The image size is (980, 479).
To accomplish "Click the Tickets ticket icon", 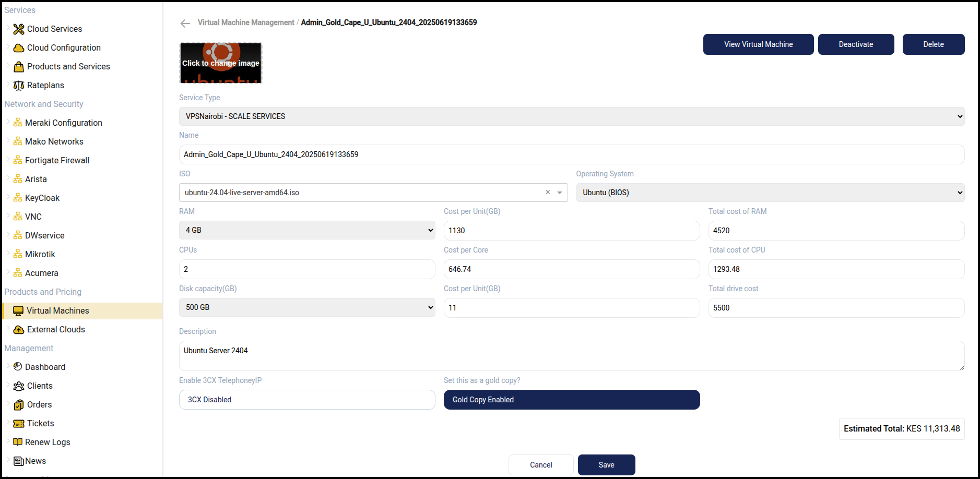I will pyautogui.click(x=19, y=424).
